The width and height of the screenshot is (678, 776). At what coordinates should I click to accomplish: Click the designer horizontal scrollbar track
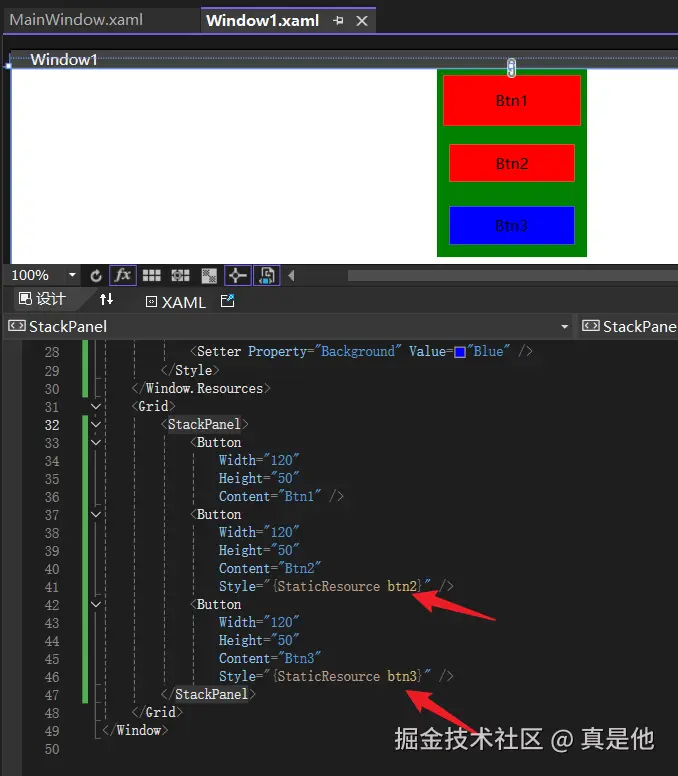pyautogui.click(x=513, y=275)
